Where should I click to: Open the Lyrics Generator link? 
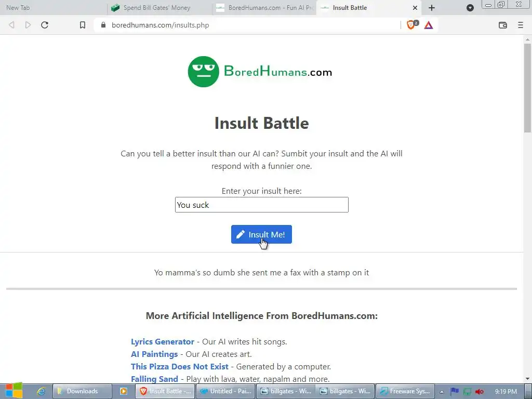pos(163,342)
